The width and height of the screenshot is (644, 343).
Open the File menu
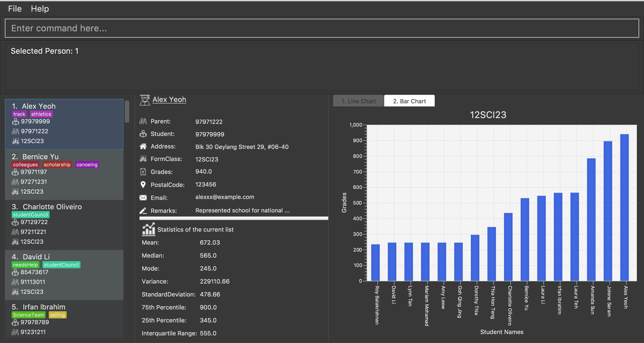click(x=15, y=9)
